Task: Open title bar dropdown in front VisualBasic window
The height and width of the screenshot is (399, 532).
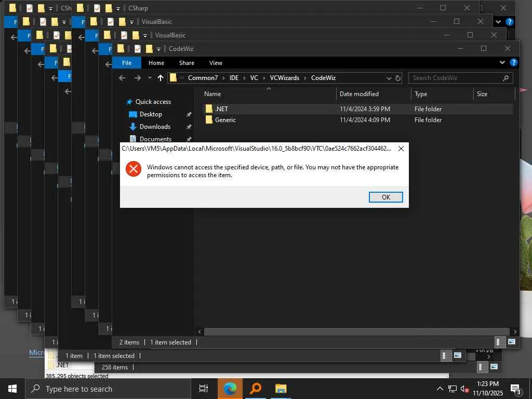Action: pyautogui.click(x=145, y=36)
